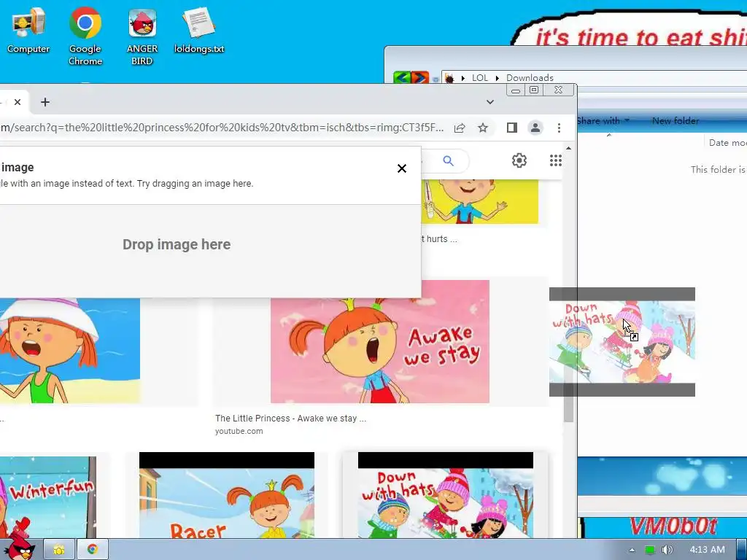Open a new Chrome tab
This screenshot has height=560, width=747.
click(x=45, y=102)
